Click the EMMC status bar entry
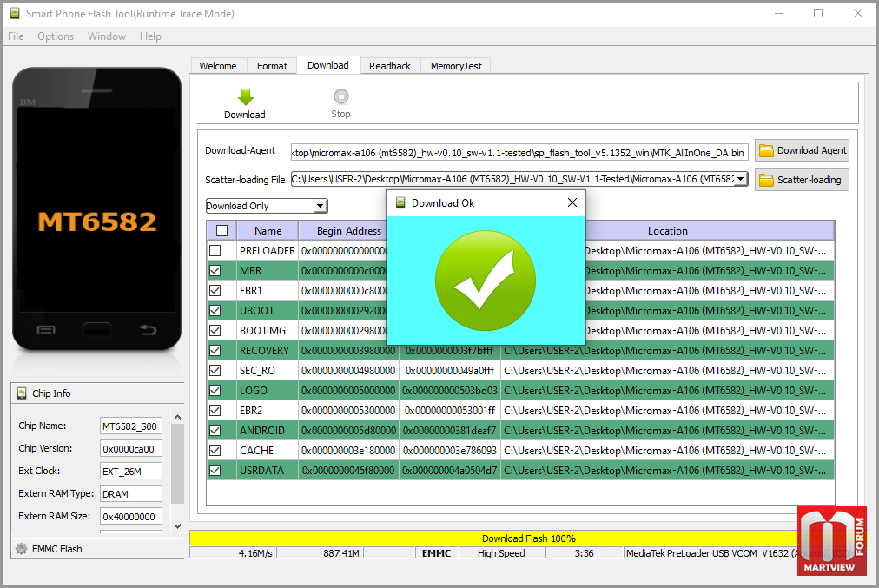This screenshot has height=588, width=879. coord(436,553)
